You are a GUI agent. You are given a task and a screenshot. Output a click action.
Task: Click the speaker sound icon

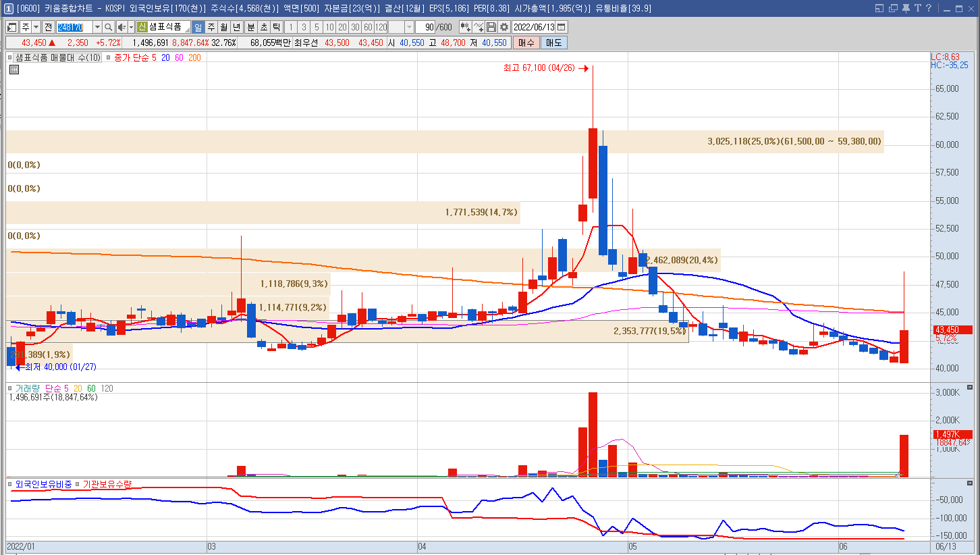pyautogui.click(x=121, y=27)
